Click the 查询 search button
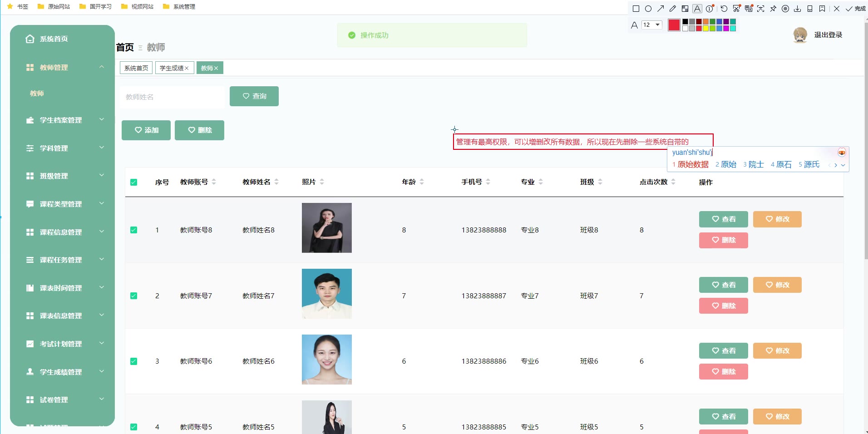 tap(254, 96)
